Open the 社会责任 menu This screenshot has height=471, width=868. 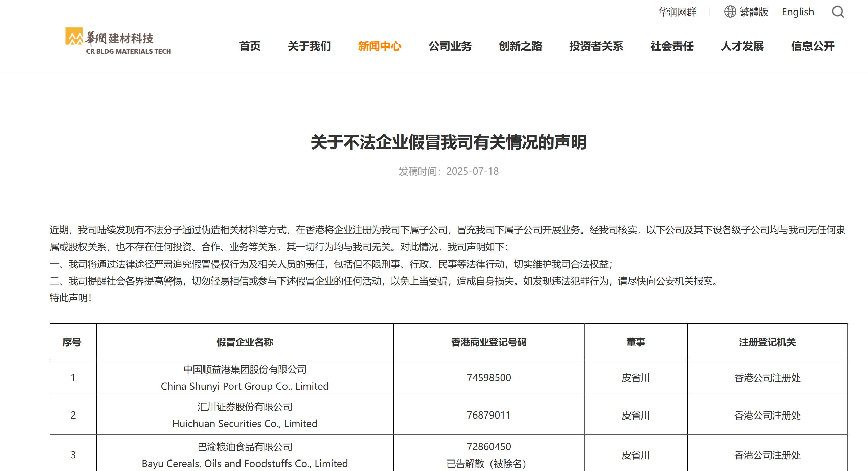(672, 46)
